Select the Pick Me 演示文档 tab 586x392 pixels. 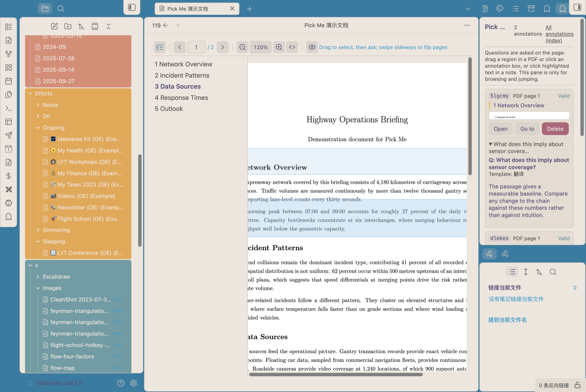pyautogui.click(x=197, y=9)
